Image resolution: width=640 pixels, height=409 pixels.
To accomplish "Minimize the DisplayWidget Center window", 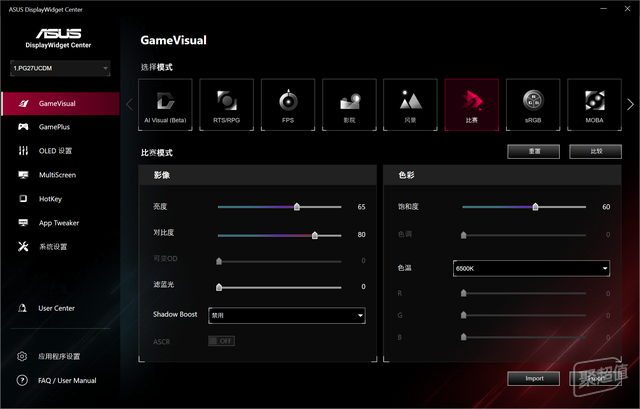I will pyautogui.click(x=604, y=9).
